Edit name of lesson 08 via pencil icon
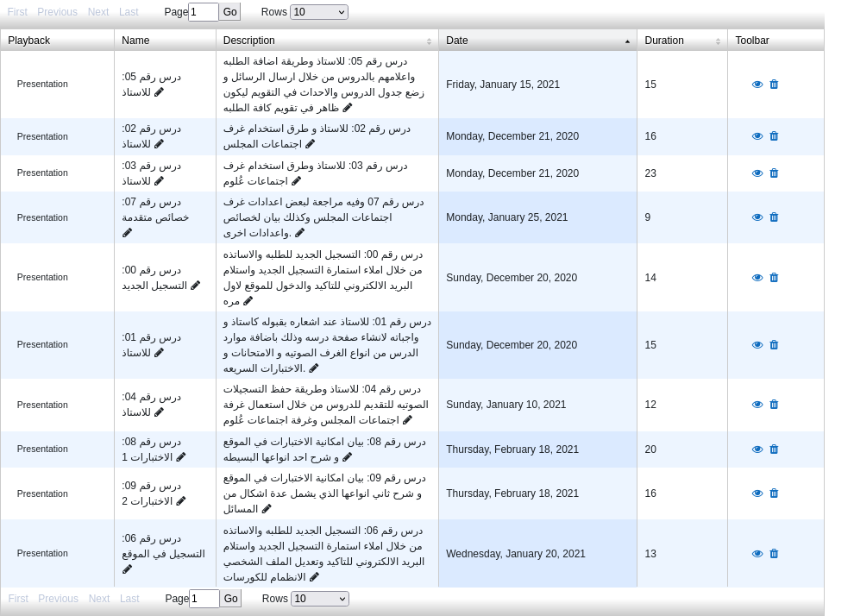Viewport: 854px width, 616px height. (181, 457)
